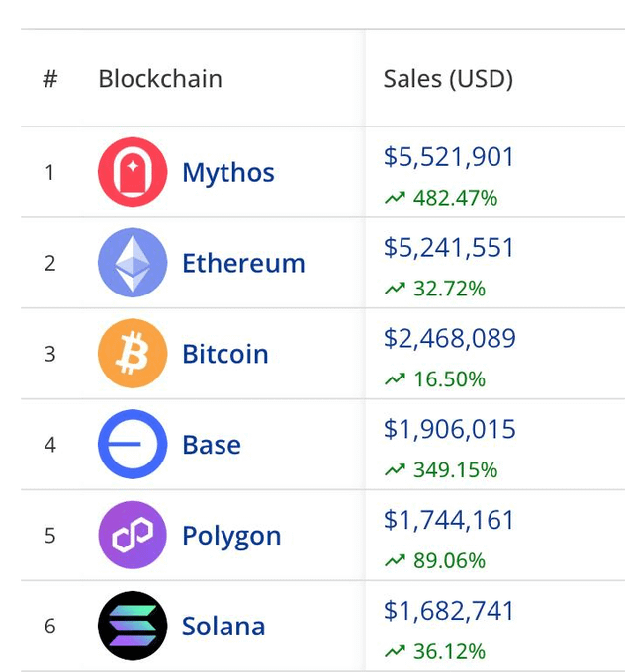Open the Bitcoin blockchain link

pos(225,354)
